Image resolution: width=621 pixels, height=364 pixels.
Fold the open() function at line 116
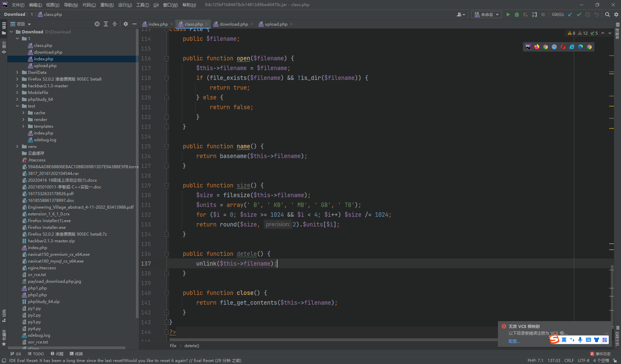(x=167, y=58)
